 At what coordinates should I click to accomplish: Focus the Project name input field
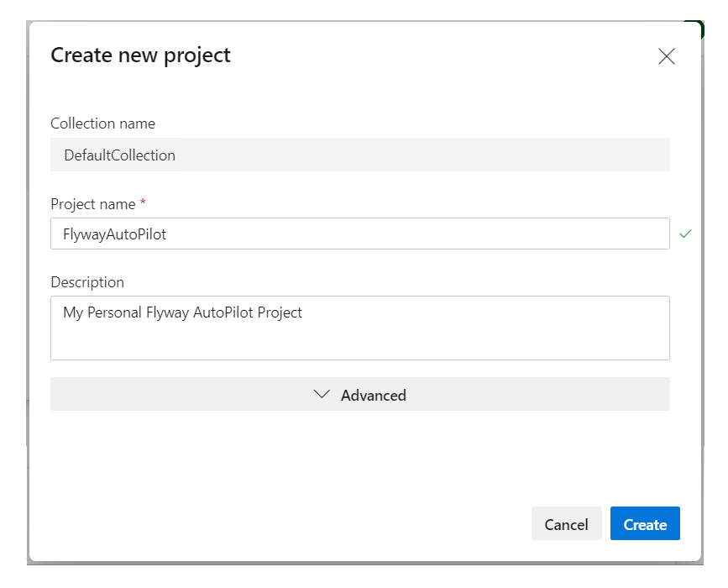420,234
